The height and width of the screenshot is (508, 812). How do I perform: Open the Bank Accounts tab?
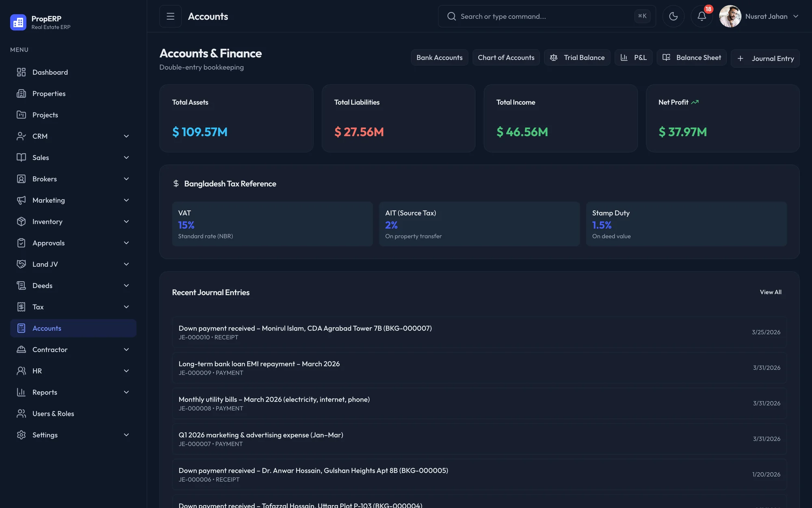pos(439,58)
